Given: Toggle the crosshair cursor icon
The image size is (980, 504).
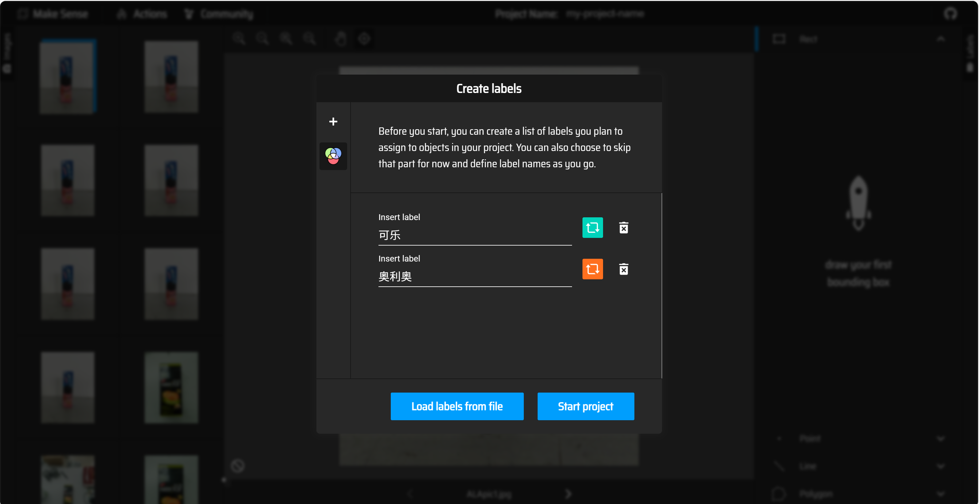Looking at the screenshot, I should [x=364, y=38].
